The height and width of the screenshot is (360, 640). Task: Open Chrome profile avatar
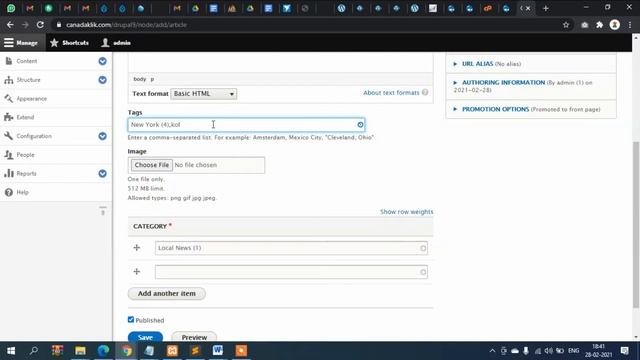[x=615, y=25]
